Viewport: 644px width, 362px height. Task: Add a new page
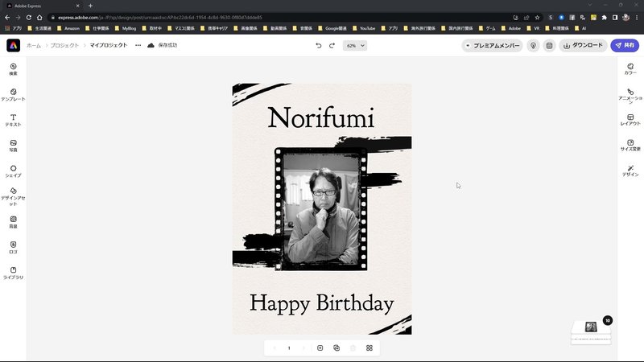tap(320, 348)
